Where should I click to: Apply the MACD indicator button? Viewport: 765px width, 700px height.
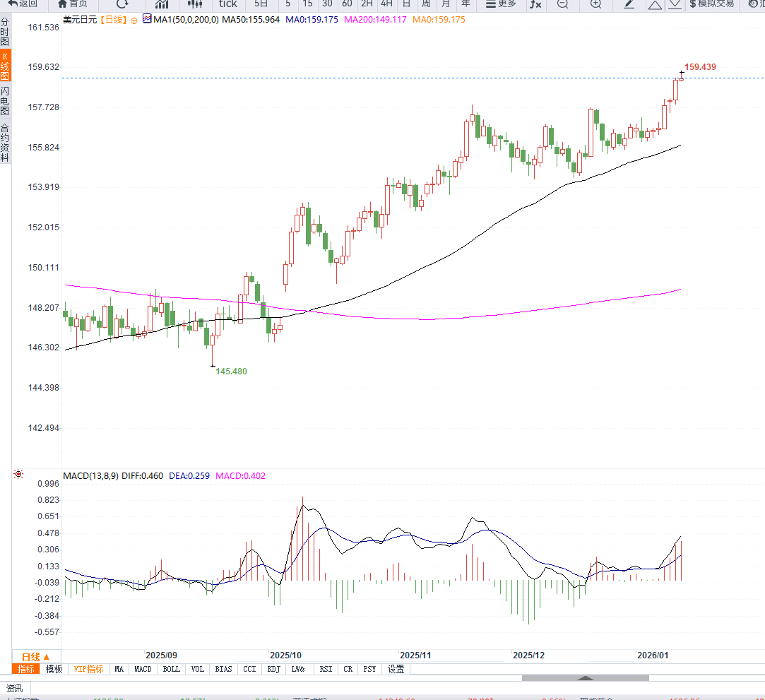[x=143, y=669]
